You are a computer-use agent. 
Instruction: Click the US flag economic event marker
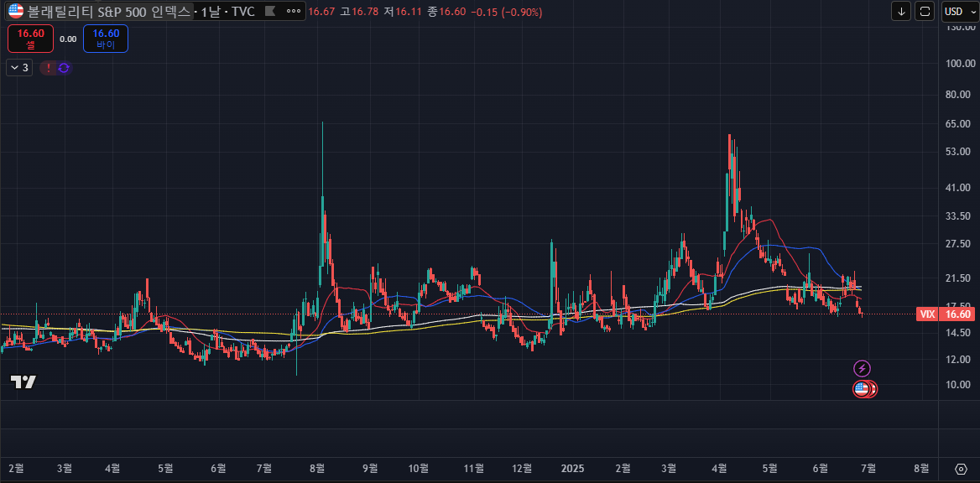point(862,389)
